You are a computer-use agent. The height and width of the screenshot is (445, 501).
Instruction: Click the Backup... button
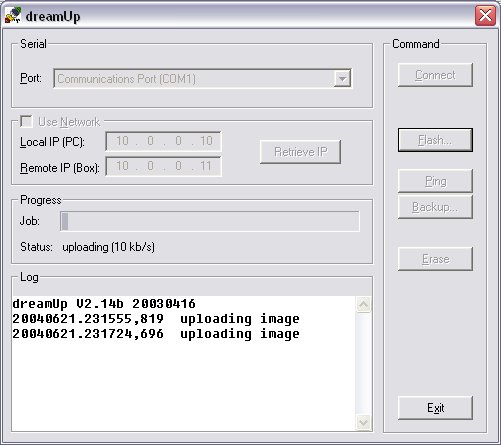coord(435,207)
